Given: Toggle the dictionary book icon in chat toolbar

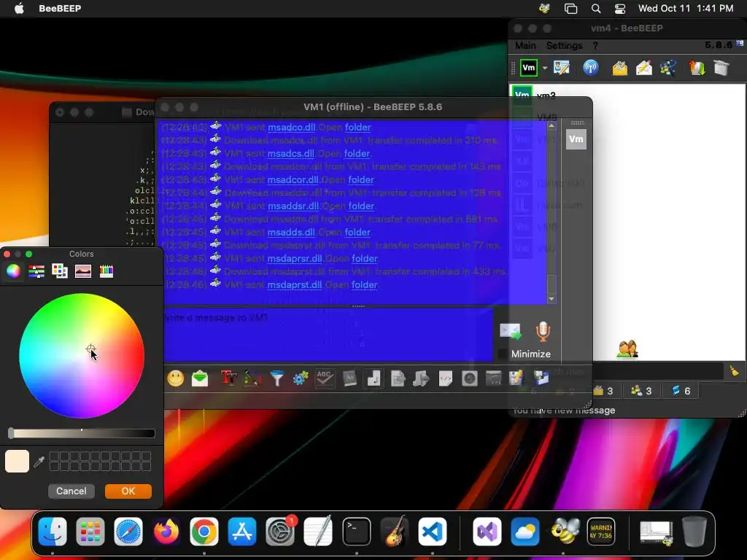Looking at the screenshot, I should pyautogui.click(x=349, y=378).
